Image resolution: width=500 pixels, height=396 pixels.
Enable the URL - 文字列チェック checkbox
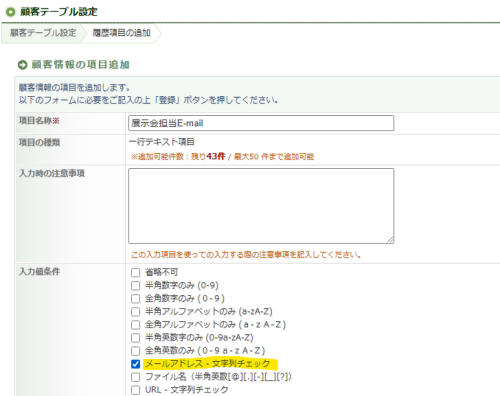pos(135,390)
